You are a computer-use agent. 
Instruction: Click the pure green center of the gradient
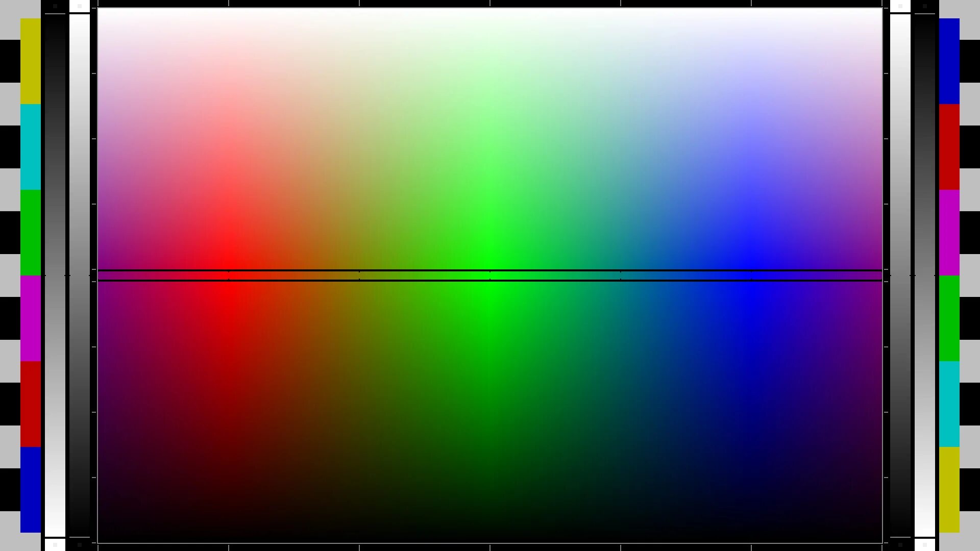click(490, 275)
